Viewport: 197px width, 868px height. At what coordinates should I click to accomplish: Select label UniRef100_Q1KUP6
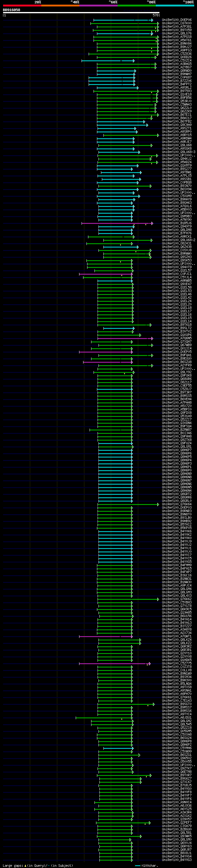(x=176, y=335)
